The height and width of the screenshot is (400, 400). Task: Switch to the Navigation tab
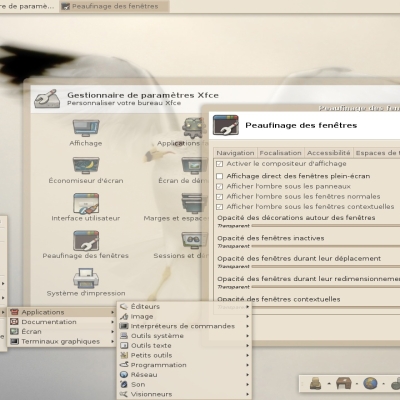point(235,153)
